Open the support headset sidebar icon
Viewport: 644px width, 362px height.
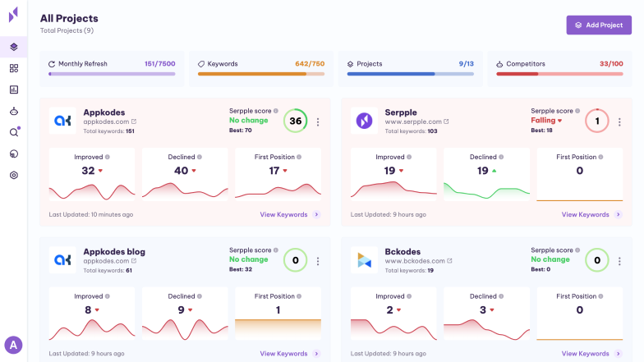(x=13, y=154)
